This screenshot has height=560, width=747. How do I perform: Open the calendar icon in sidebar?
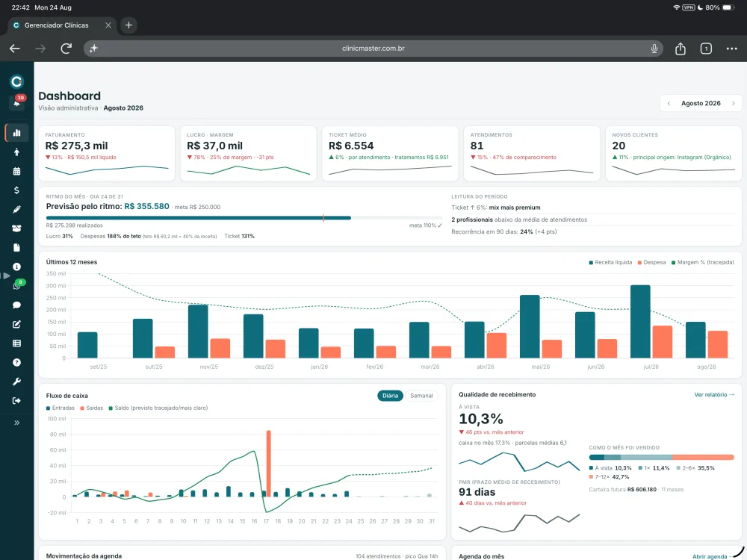16,171
